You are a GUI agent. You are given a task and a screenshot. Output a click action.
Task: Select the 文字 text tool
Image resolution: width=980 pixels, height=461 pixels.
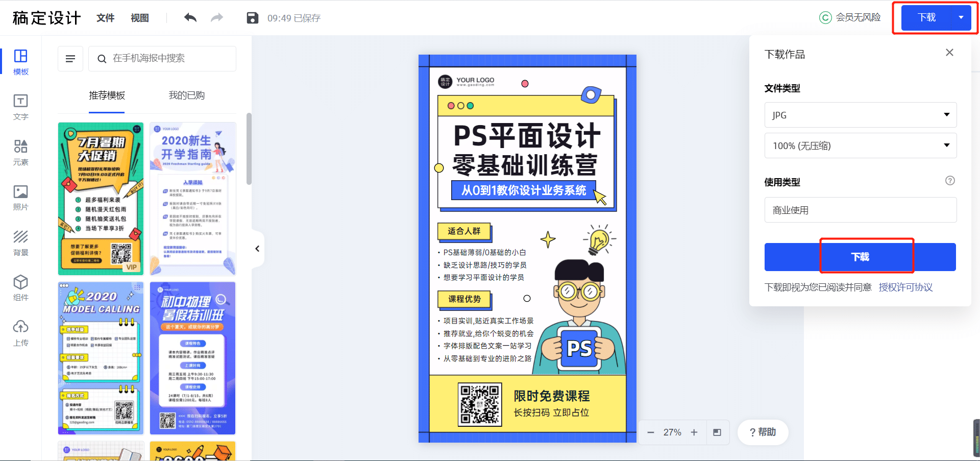20,107
